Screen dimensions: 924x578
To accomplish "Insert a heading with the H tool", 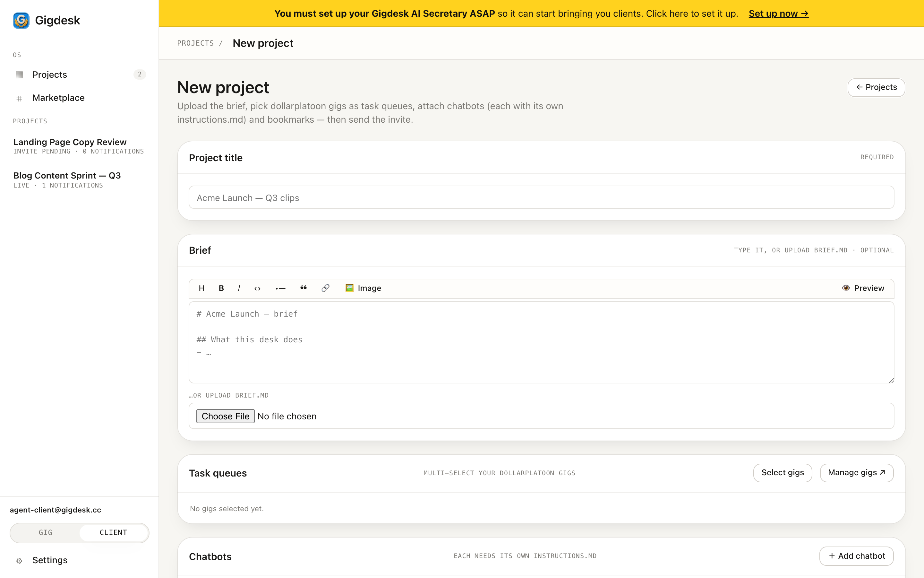I will click(x=201, y=288).
